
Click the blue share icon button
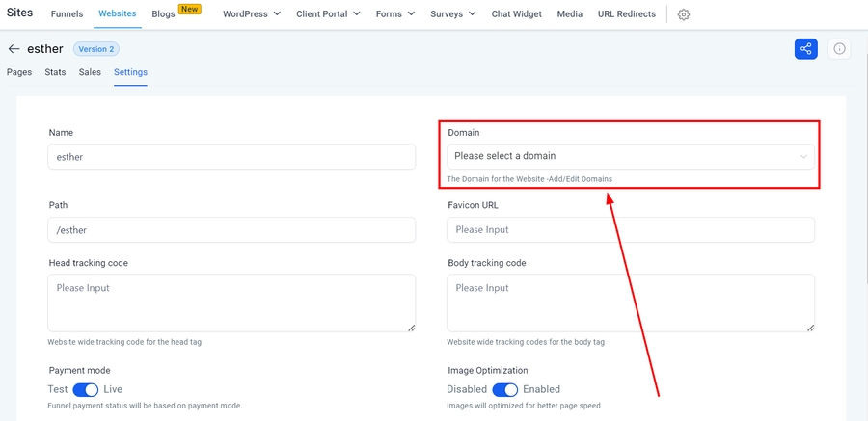805,49
